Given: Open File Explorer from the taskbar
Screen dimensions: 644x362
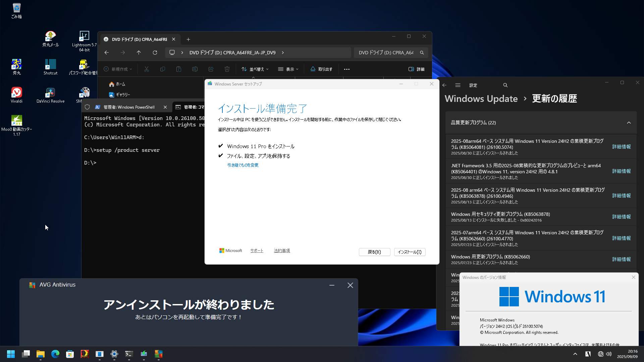Looking at the screenshot, I should [x=40, y=354].
